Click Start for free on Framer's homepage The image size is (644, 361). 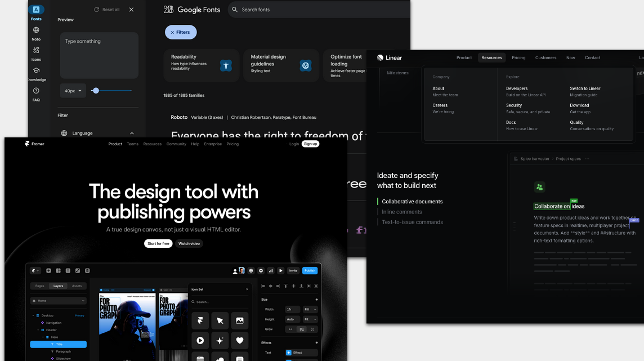tap(158, 243)
